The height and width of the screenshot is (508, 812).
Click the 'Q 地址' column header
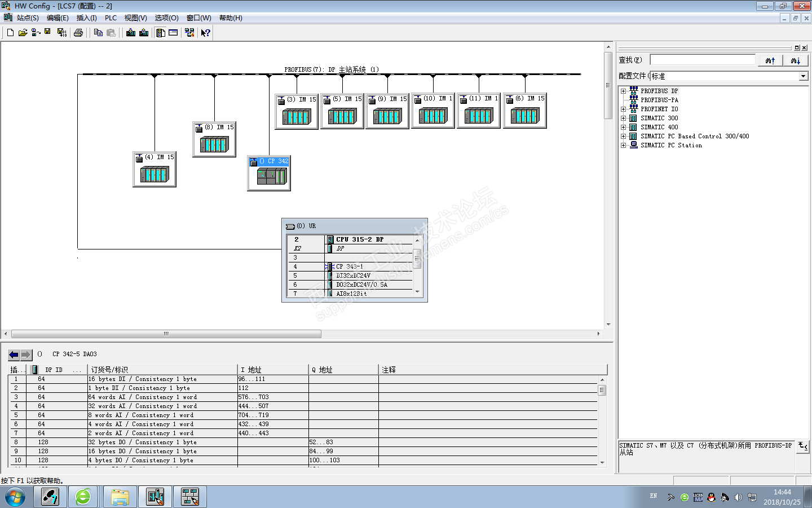343,370
